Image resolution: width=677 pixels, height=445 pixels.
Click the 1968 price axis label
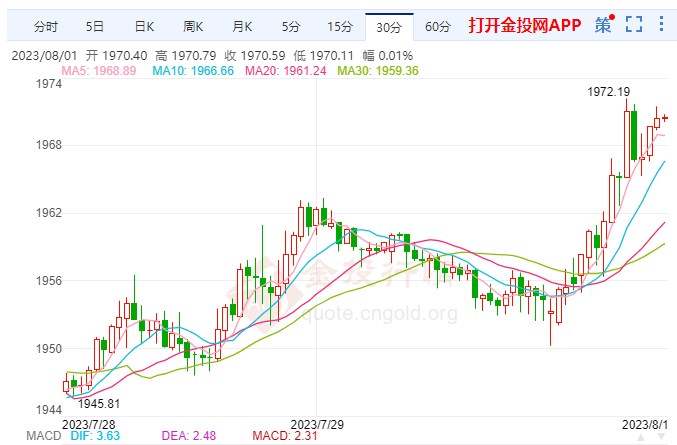point(49,144)
